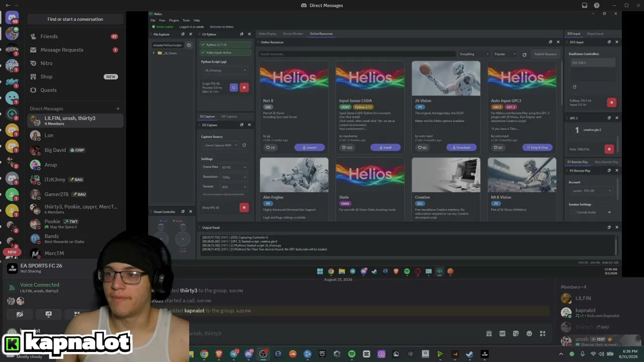Screen dimensions: 644x362
Task: Stop the GPC 3 script
Action: tap(609, 149)
